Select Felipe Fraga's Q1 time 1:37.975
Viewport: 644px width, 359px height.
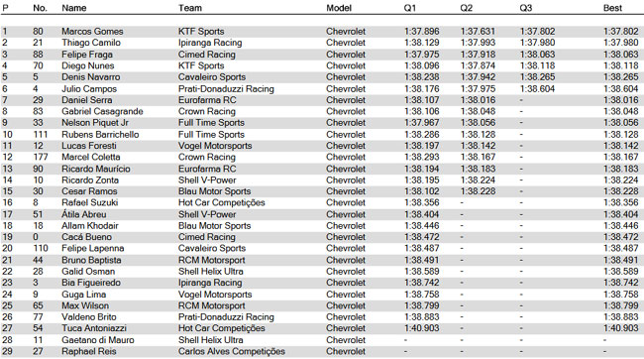421,55
